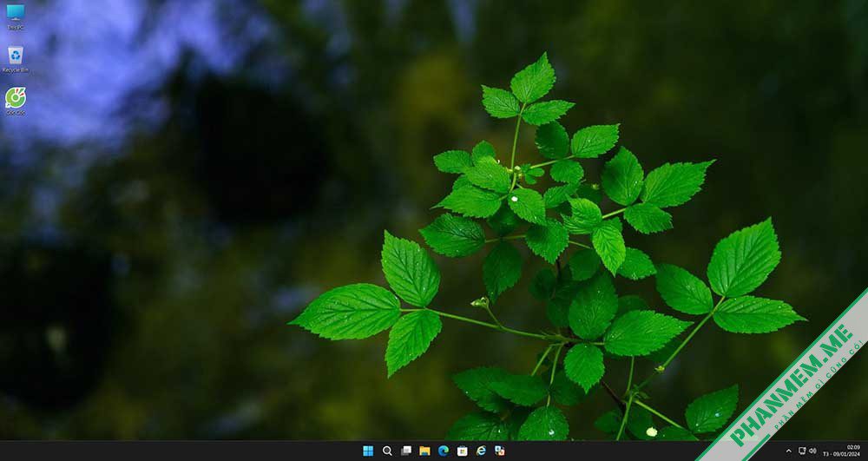Expand the hidden tray icons chevron

coord(789,451)
